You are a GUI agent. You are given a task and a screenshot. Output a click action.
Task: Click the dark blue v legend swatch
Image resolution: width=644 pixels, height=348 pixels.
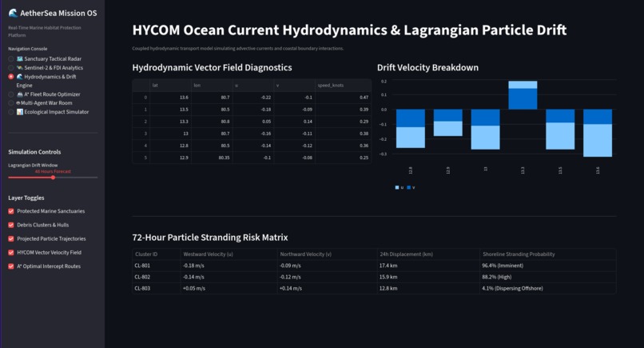408,187
